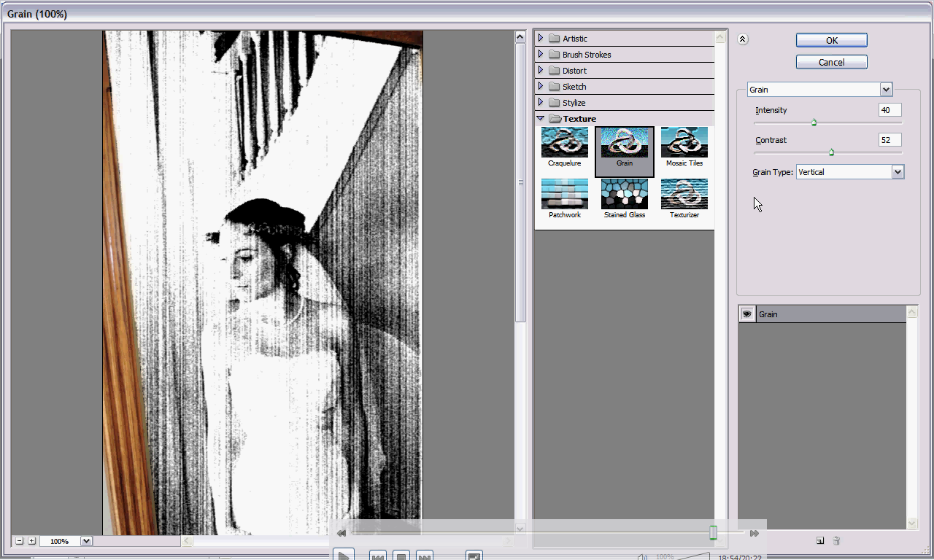Image resolution: width=934 pixels, height=560 pixels.
Task: Click the video fullscreen toggle icon
Action: [x=474, y=556]
